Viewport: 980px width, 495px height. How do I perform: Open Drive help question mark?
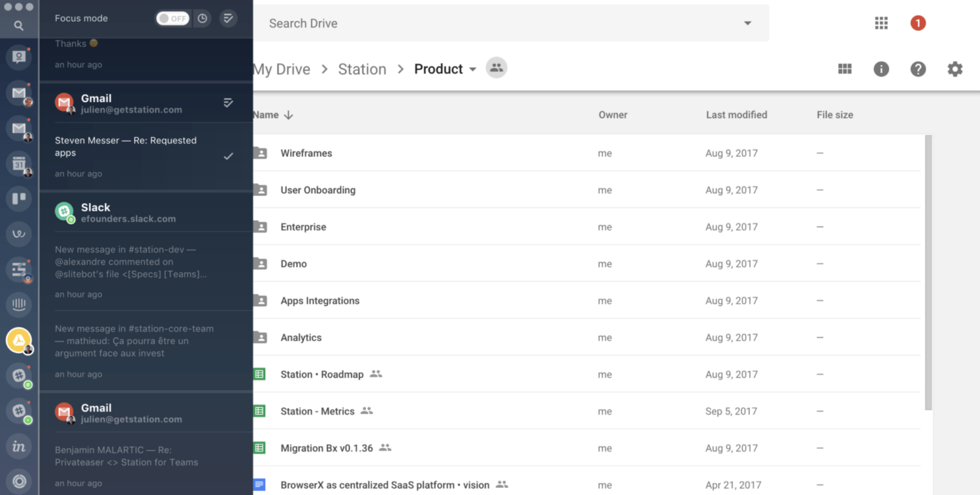[918, 69]
